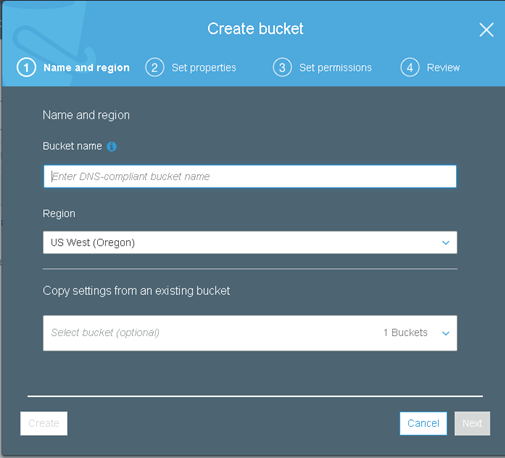
Task: Select the step 4 circle icon
Action: (410, 68)
